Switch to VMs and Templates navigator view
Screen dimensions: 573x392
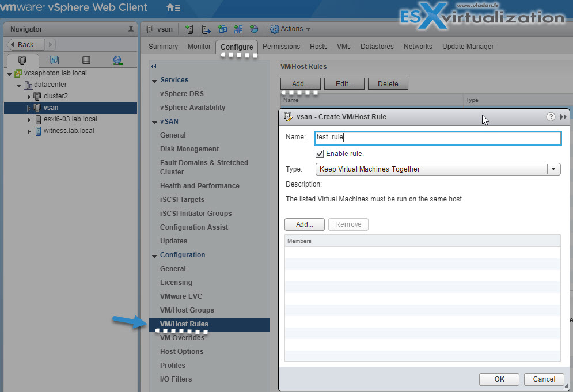(54, 60)
